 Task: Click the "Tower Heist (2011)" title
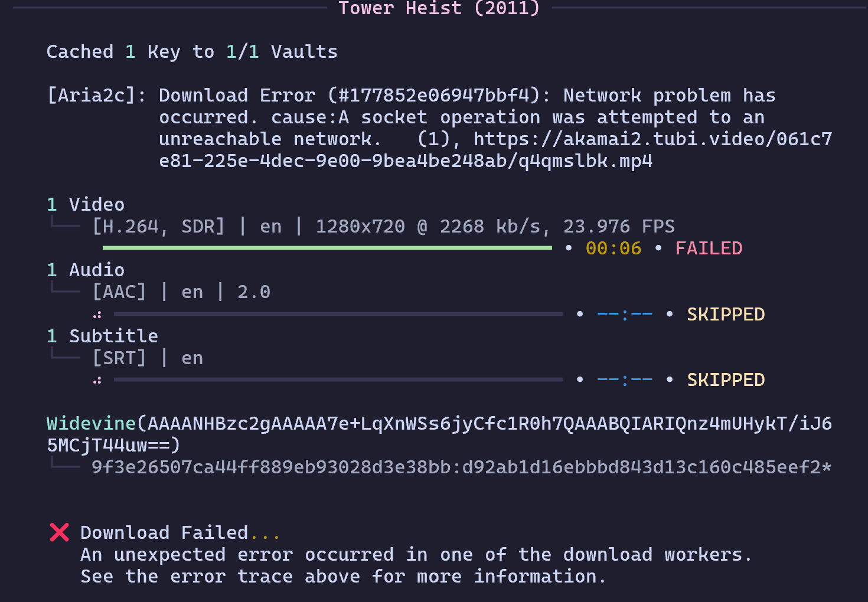(439, 8)
